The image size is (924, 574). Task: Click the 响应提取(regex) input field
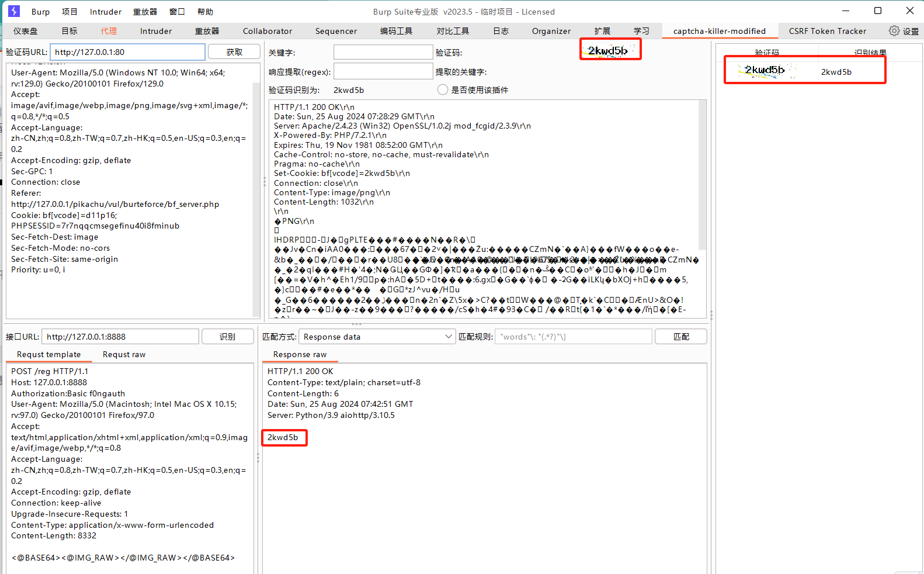(x=383, y=71)
